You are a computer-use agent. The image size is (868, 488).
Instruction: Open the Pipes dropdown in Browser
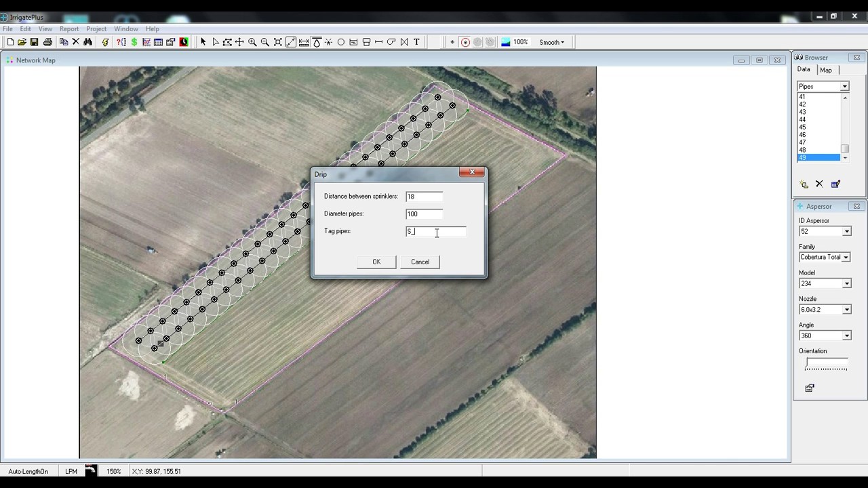(845, 86)
